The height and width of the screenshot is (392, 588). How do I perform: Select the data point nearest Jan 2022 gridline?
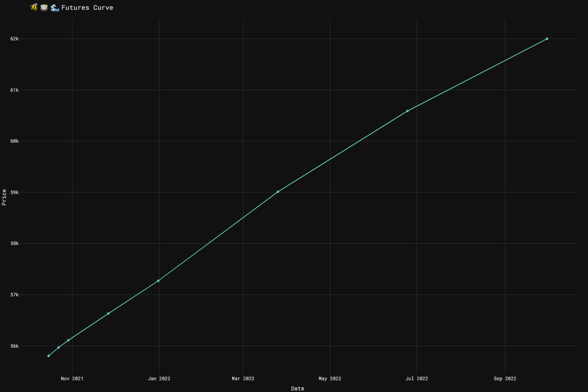(x=158, y=281)
